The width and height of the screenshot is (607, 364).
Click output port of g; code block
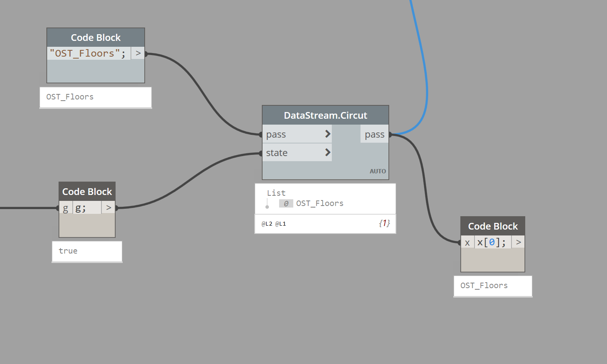(109, 208)
